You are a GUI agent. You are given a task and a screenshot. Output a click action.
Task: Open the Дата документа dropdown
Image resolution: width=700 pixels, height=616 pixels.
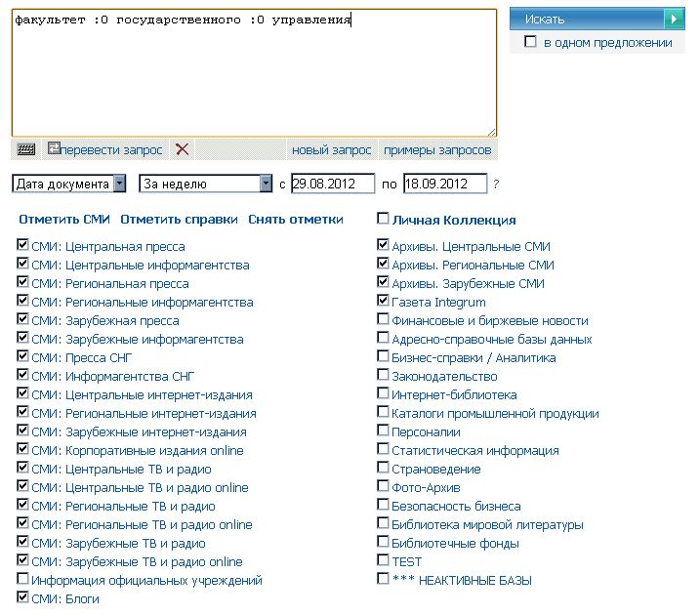click(x=69, y=184)
